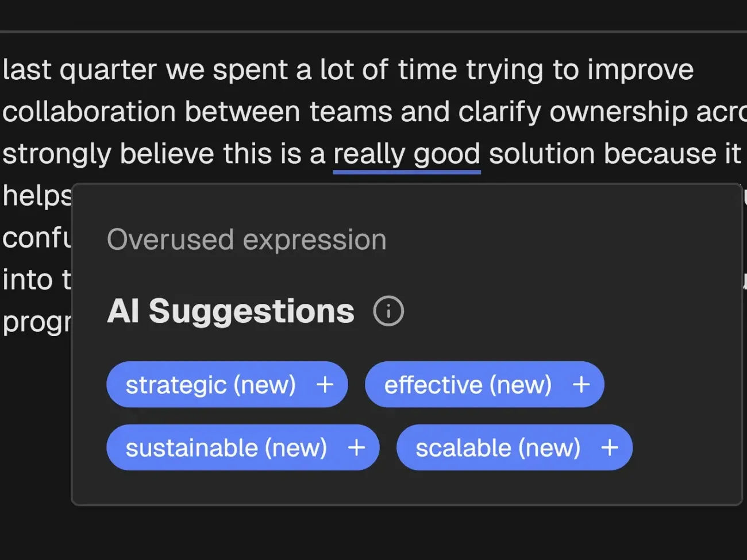Select the "strategic (new)" suggestion

213,385
